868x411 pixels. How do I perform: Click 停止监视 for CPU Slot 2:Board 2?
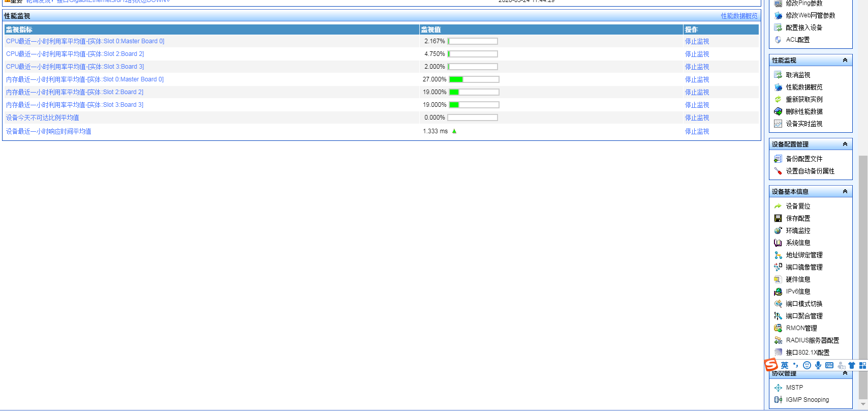pos(697,54)
